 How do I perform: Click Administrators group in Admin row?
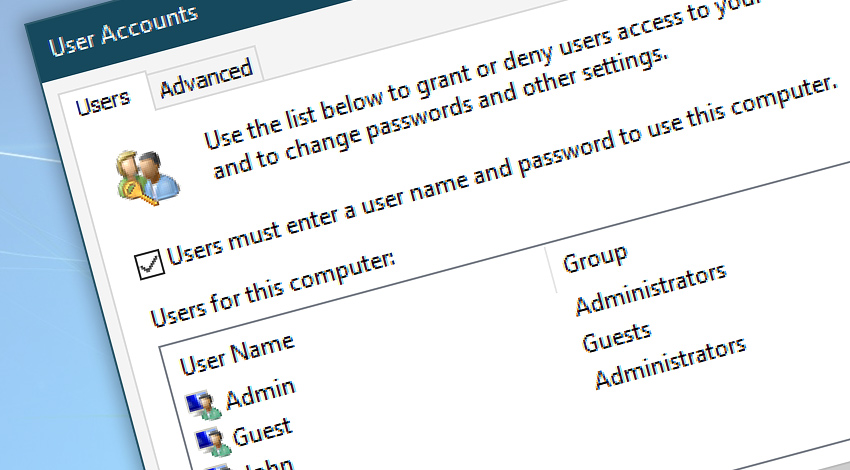click(651, 289)
